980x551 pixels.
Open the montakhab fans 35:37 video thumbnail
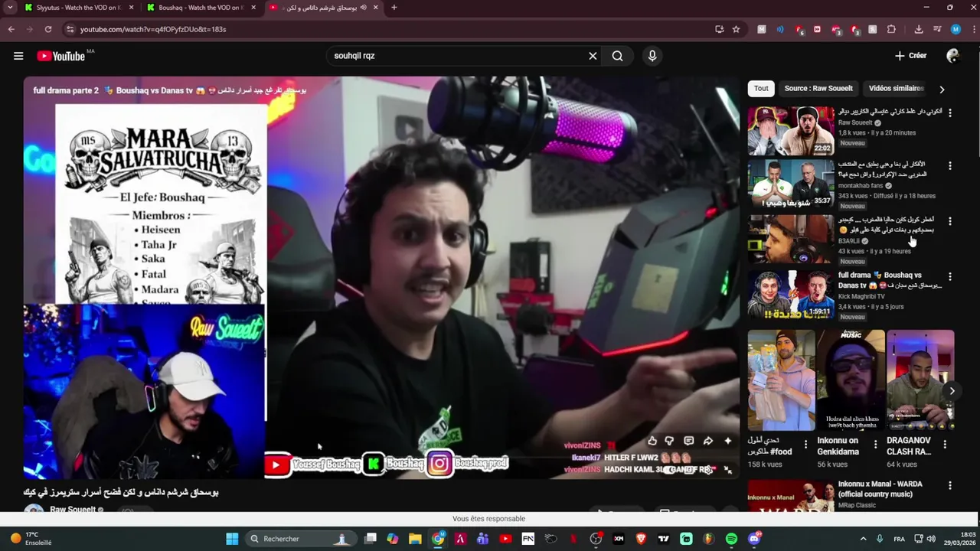[791, 184]
